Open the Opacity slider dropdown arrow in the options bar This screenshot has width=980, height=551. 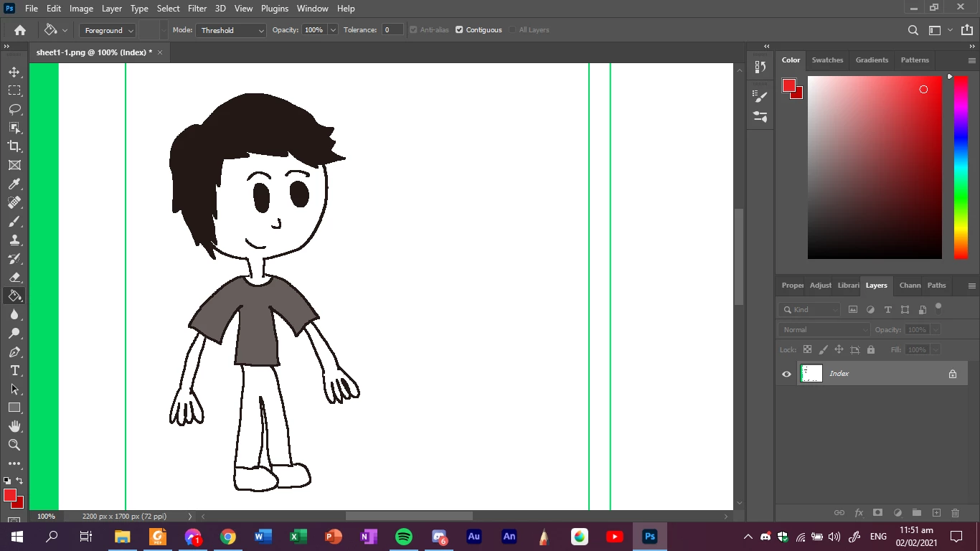(x=333, y=30)
